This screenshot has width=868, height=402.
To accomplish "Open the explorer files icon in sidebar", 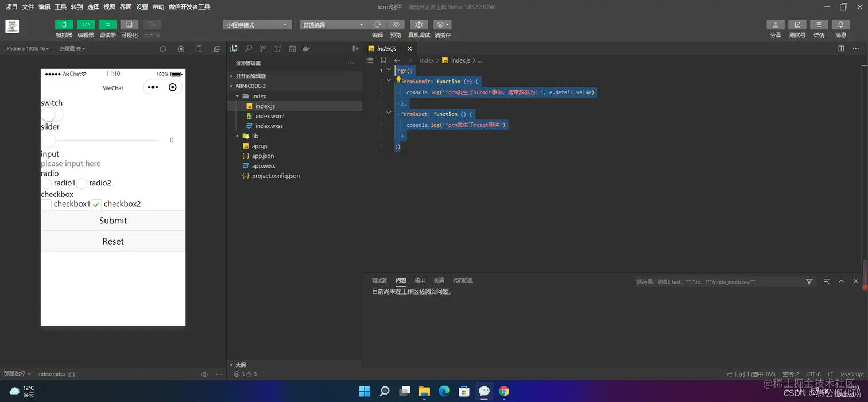I will click(x=234, y=49).
